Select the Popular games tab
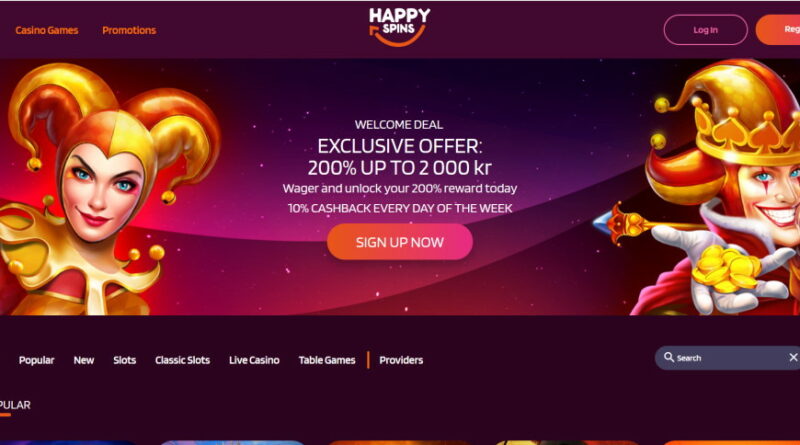 pyautogui.click(x=36, y=360)
